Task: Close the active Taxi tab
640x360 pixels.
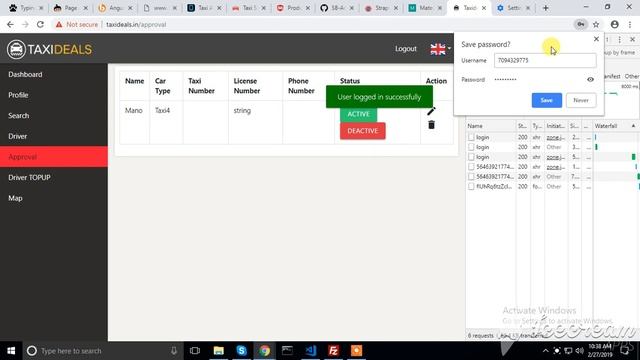Action: click(x=484, y=8)
